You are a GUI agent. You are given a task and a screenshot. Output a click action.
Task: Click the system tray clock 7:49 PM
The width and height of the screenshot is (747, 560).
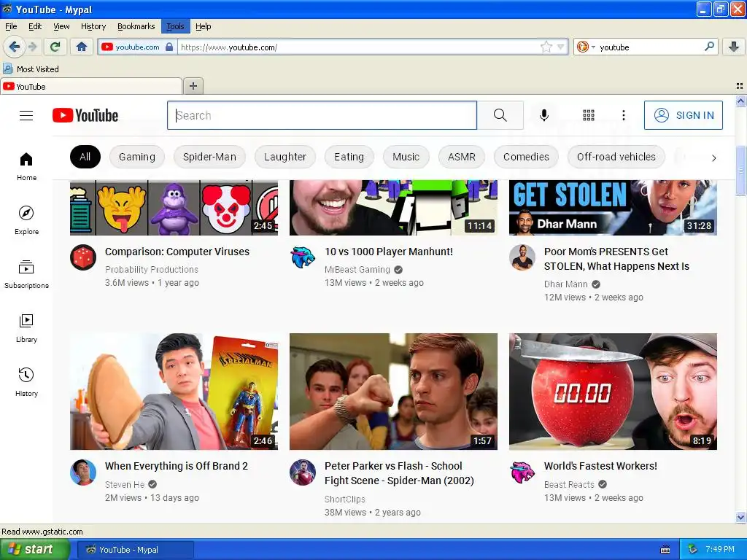point(719,549)
